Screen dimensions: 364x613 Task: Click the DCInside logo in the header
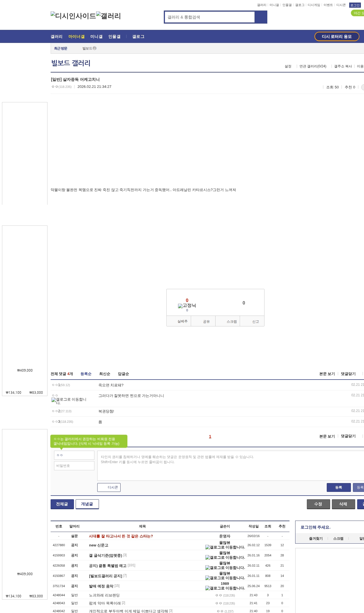tap(73, 16)
